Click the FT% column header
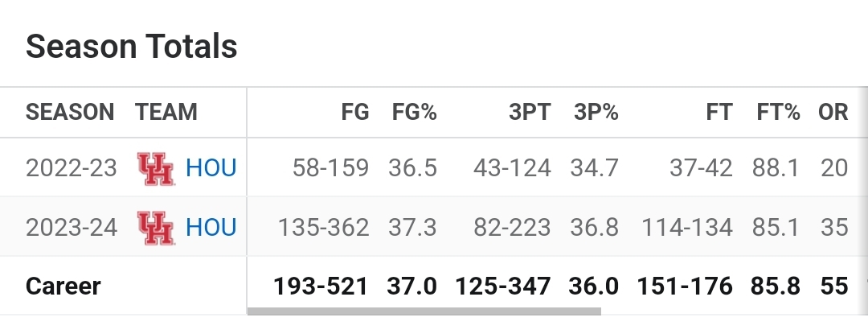Image resolution: width=868 pixels, height=334 pixels. 778,112
